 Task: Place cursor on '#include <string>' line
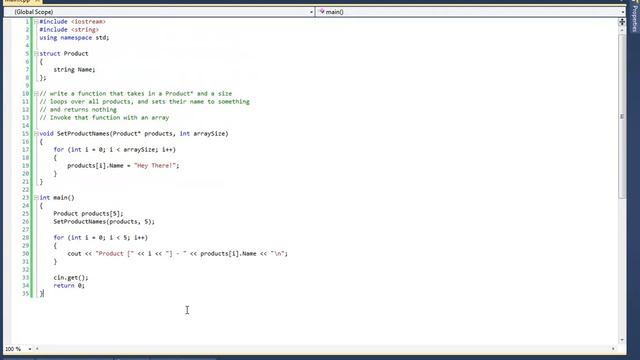[x=69, y=30]
